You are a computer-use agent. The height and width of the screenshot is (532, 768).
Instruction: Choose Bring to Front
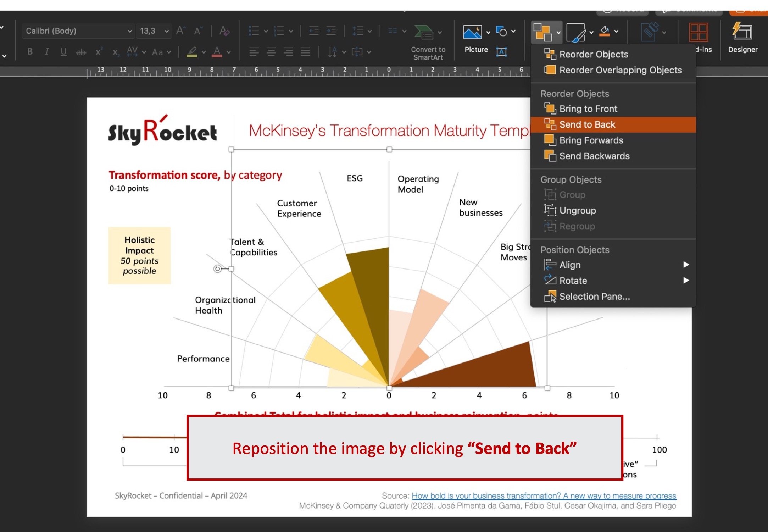tap(613, 109)
